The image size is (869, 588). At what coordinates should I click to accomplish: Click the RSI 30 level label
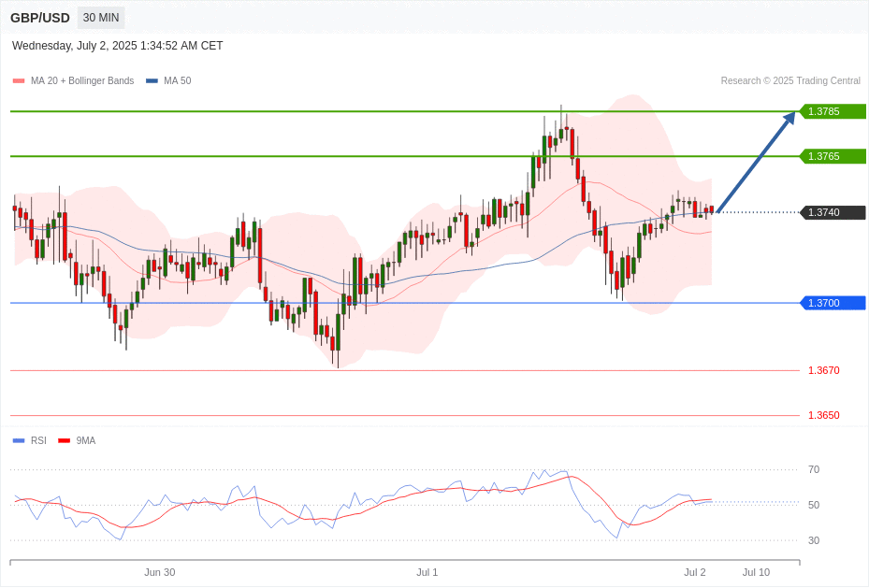814,540
